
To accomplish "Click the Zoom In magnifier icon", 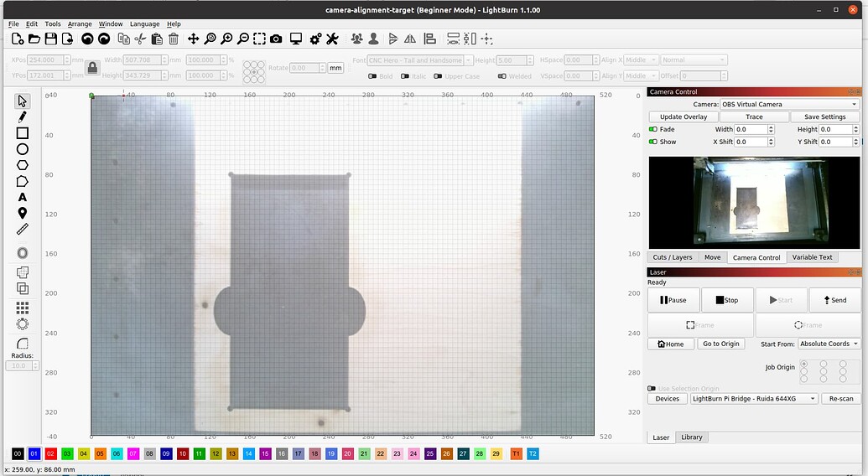I will pyautogui.click(x=226, y=39).
